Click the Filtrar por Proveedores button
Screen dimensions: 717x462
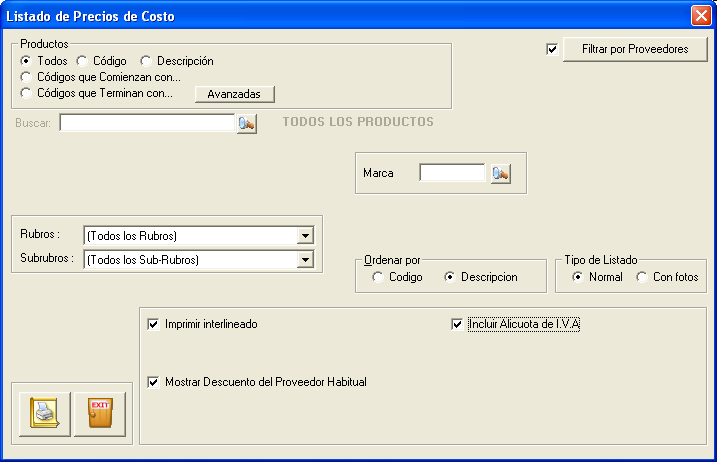pos(635,49)
